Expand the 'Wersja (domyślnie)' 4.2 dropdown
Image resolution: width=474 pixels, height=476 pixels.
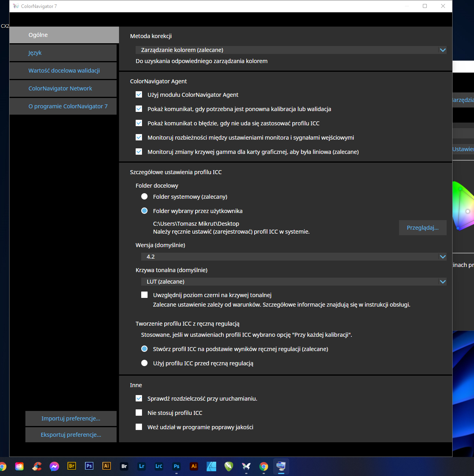pos(294,257)
